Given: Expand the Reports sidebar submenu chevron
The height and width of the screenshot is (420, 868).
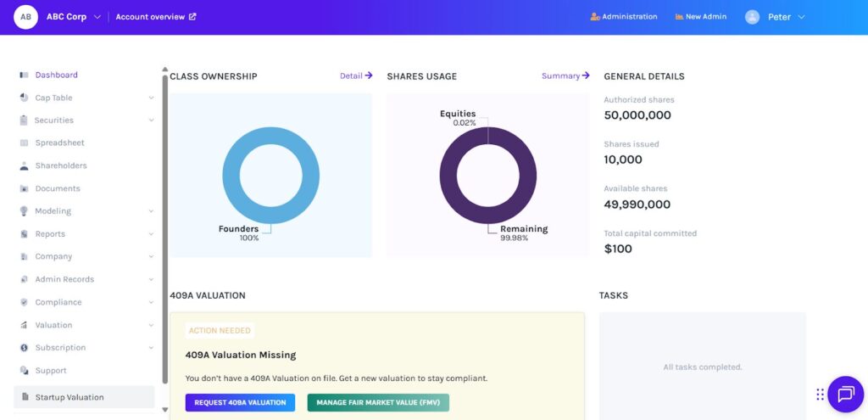Looking at the screenshot, I should pyautogui.click(x=151, y=234).
